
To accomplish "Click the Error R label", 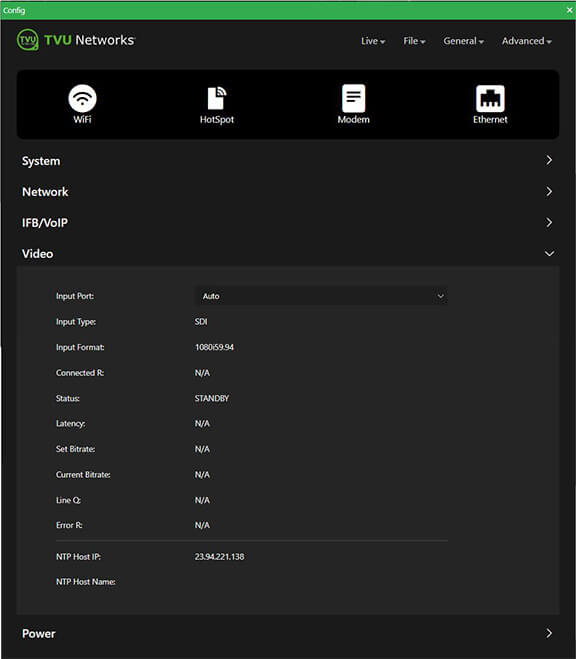I will coord(69,525).
